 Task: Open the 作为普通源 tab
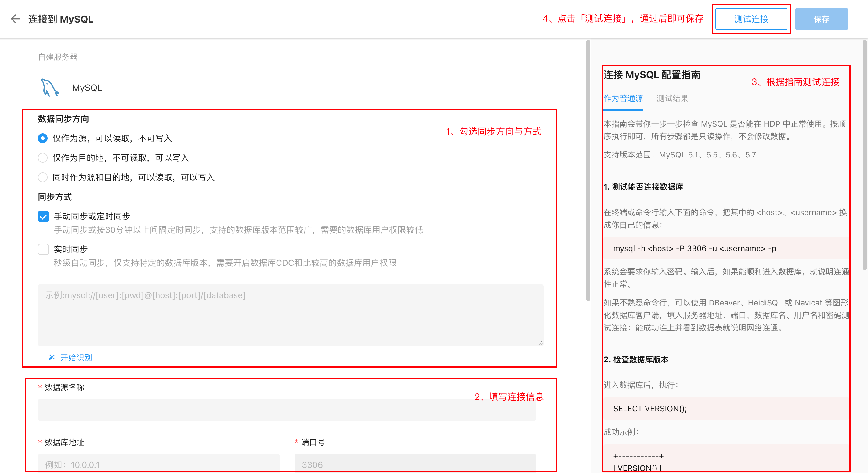point(623,98)
